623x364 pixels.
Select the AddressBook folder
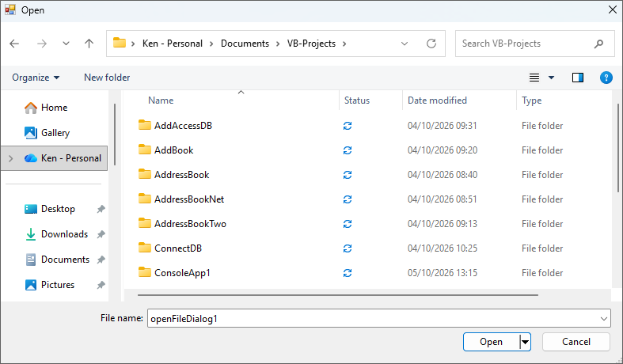coord(173,175)
